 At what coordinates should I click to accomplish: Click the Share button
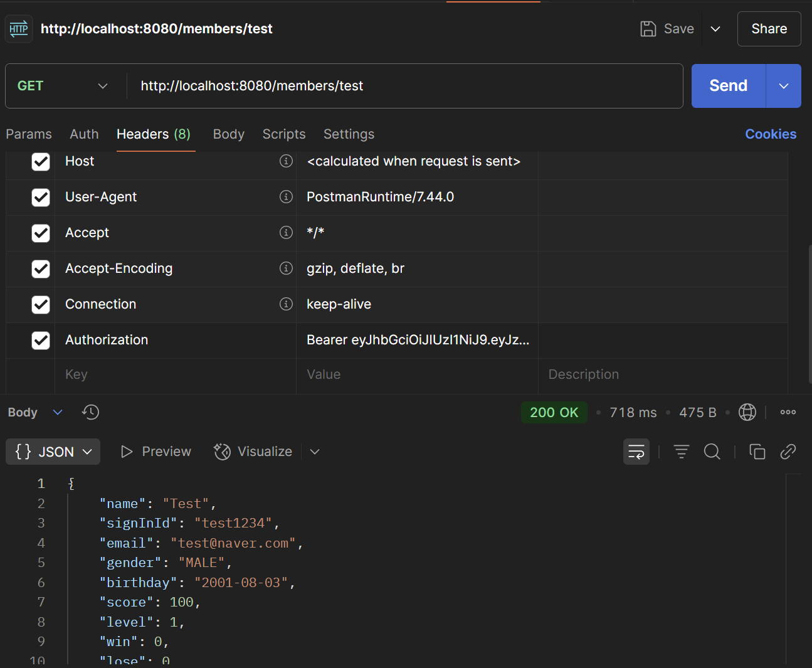(769, 29)
